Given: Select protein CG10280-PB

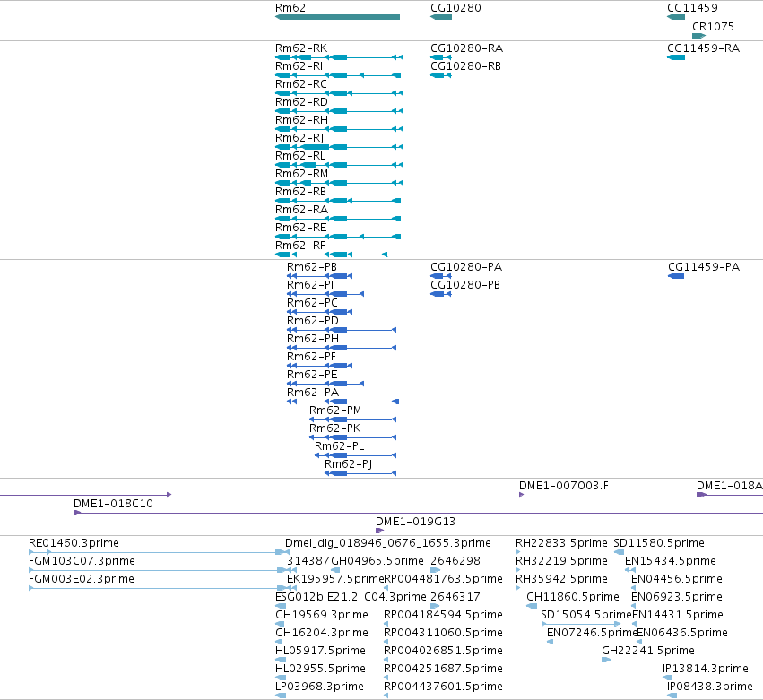Looking at the screenshot, I should pyautogui.click(x=441, y=294).
